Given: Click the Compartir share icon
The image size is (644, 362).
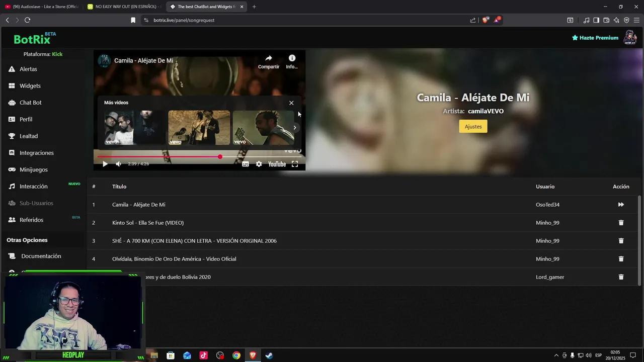Looking at the screenshot, I should tap(269, 61).
